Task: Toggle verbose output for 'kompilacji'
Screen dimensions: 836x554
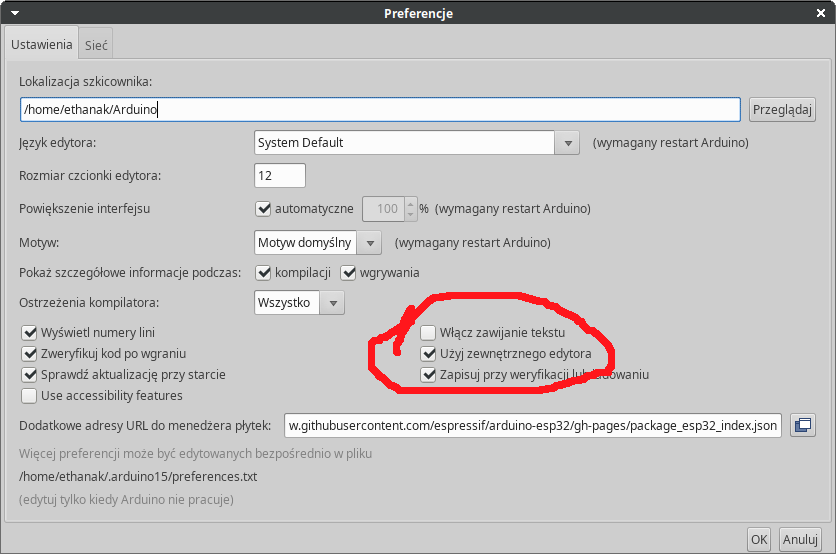Action: (x=264, y=272)
